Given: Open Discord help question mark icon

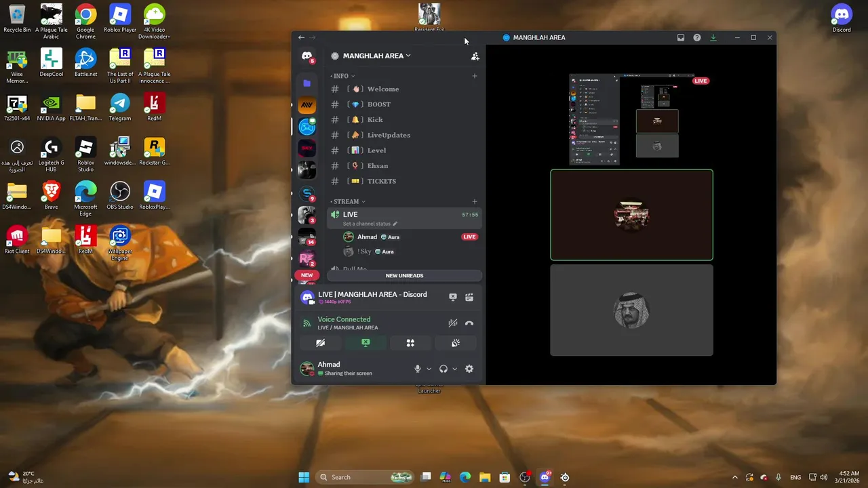Looking at the screenshot, I should click(x=696, y=37).
